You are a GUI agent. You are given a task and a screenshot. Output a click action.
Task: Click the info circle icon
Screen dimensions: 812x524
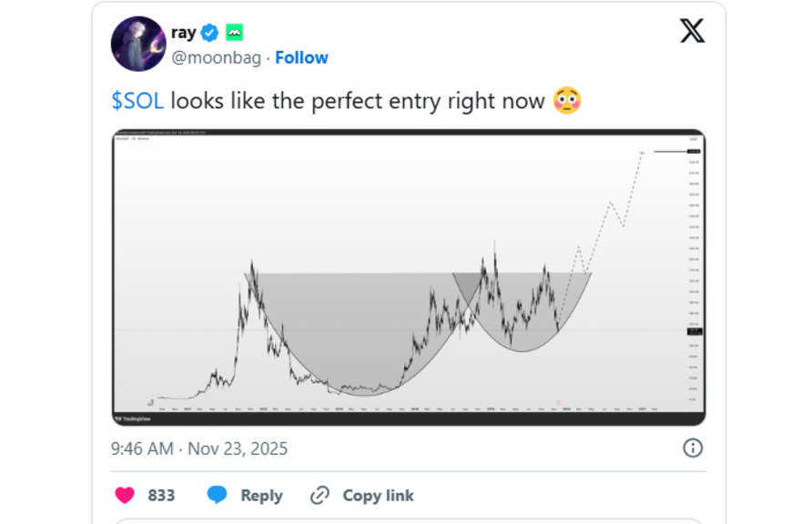click(x=692, y=448)
